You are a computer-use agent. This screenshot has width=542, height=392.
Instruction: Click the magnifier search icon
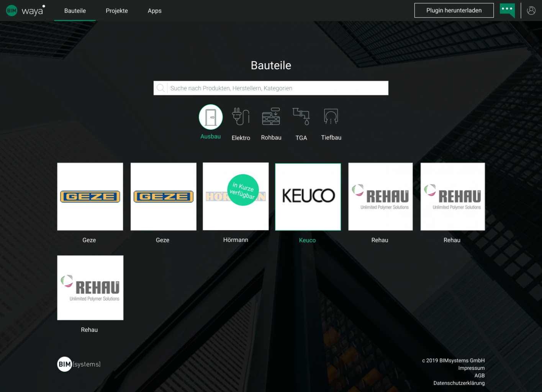pos(161,88)
